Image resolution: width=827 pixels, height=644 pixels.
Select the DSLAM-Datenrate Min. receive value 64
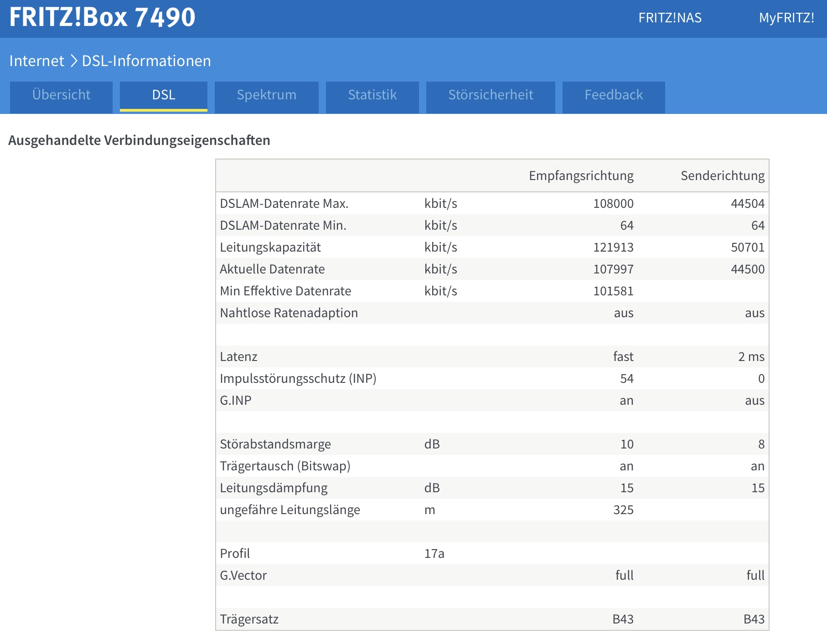627,225
